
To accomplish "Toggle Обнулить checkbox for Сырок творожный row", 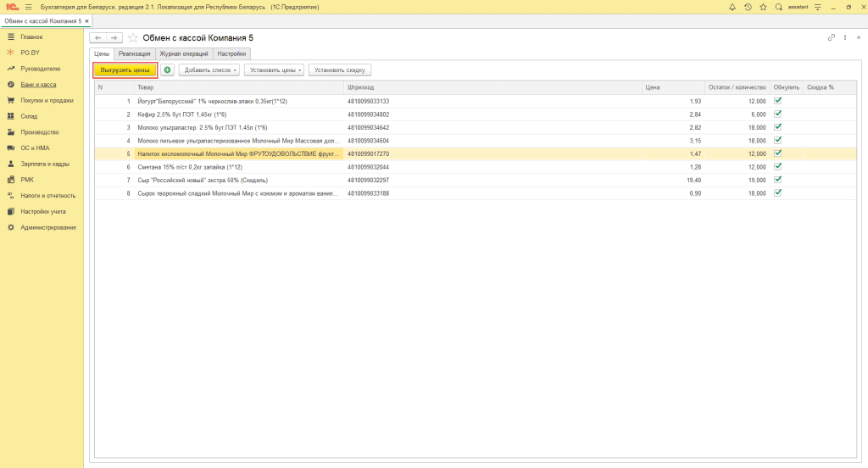I will tap(778, 192).
